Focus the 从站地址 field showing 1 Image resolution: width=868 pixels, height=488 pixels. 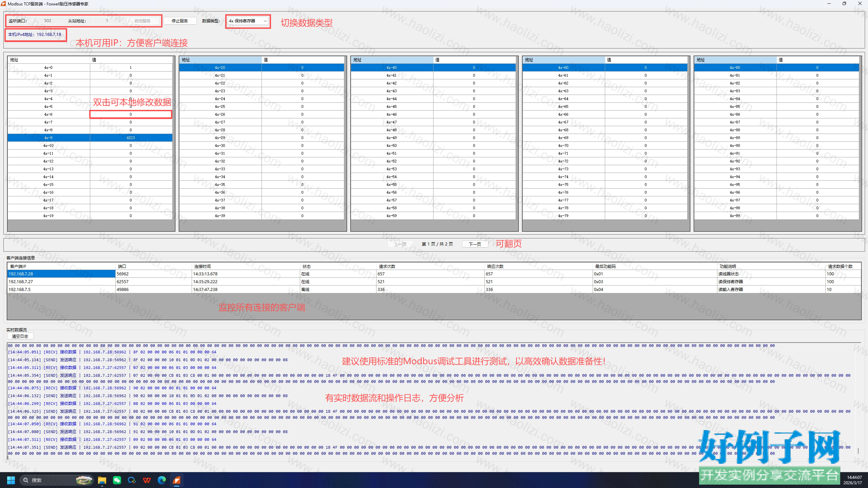pos(107,21)
